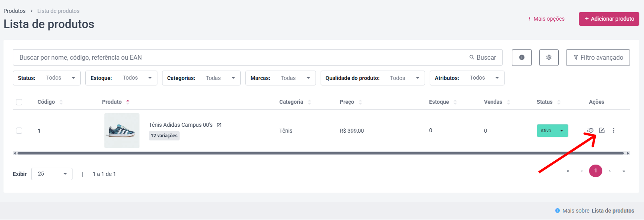Open the Mais opções menu
Image resolution: width=644 pixels, height=220 pixels.
(546, 19)
